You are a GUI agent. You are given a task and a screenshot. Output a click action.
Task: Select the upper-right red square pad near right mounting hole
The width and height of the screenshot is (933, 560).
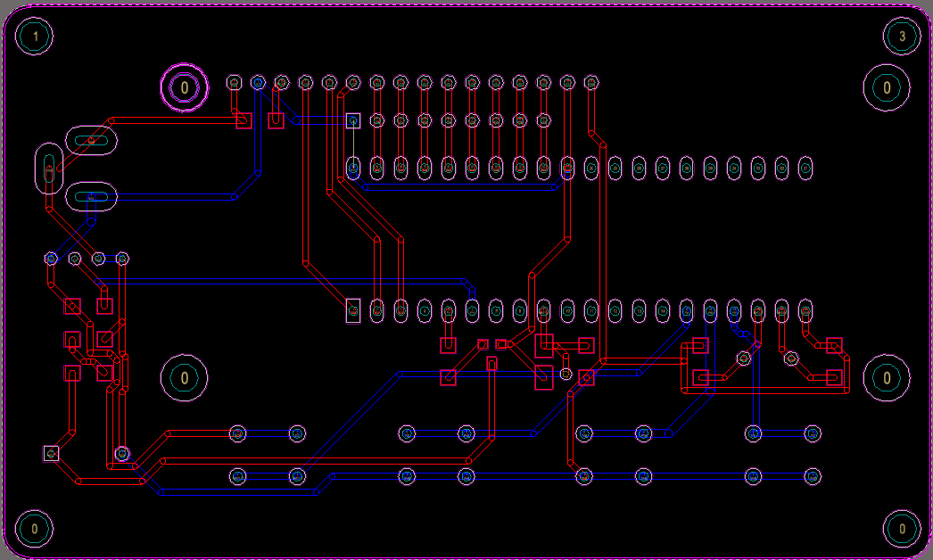click(x=834, y=345)
